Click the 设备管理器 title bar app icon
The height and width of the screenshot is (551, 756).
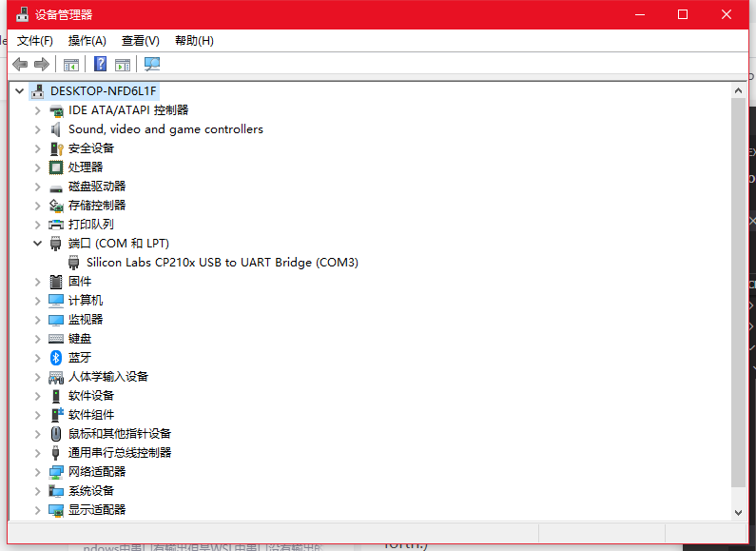point(22,14)
